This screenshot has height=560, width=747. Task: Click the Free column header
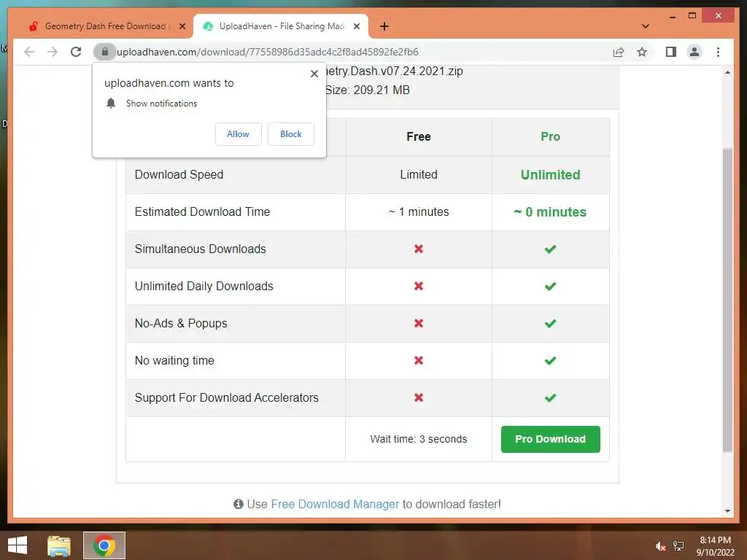(x=419, y=136)
